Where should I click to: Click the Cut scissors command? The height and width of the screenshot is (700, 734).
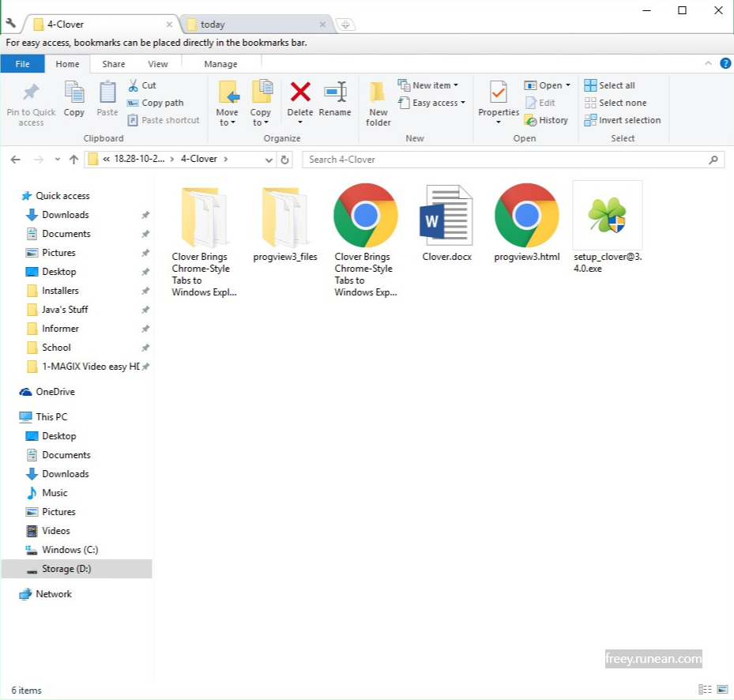tap(142, 85)
